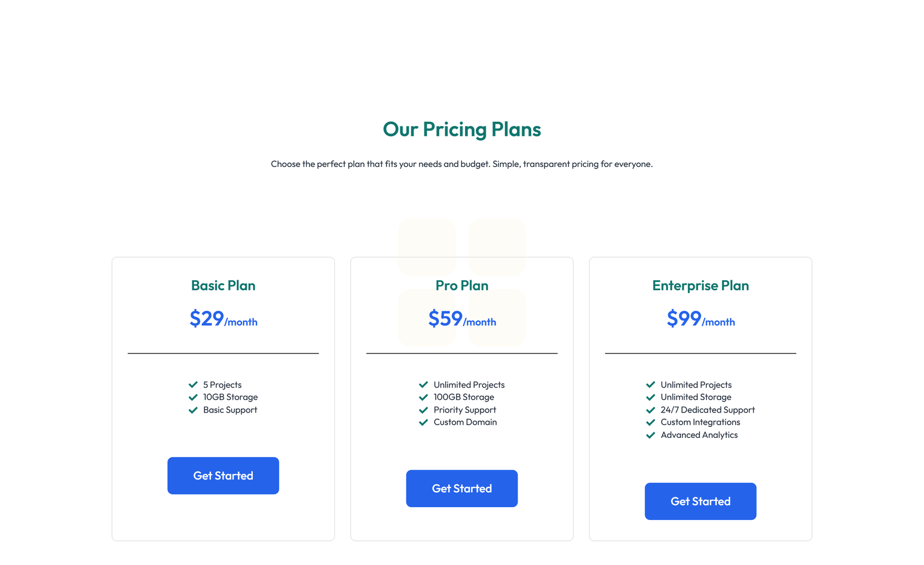924x565 pixels.
Task: Click the Unlimited Storage checkmark in Enterprise Plan
Action: 650,397
